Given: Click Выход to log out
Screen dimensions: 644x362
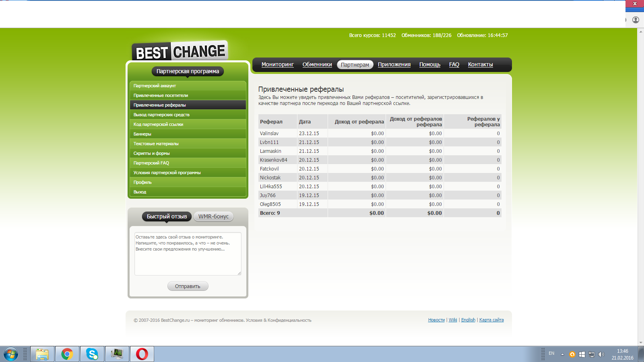Looking at the screenshot, I should click(x=188, y=192).
